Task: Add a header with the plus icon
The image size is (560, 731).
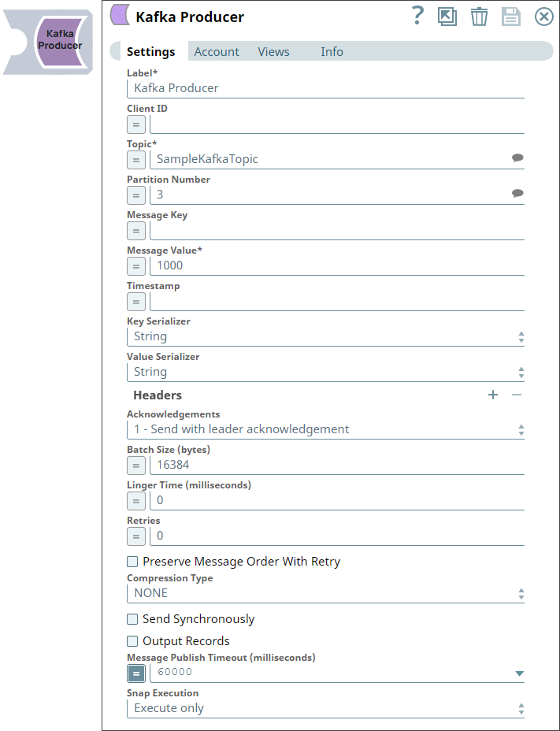Action: pos(493,395)
